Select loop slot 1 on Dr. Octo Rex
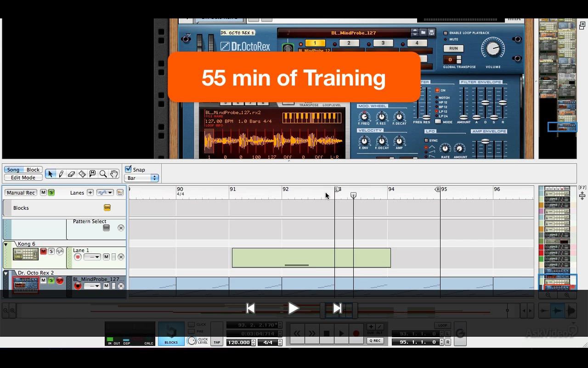 315,43
